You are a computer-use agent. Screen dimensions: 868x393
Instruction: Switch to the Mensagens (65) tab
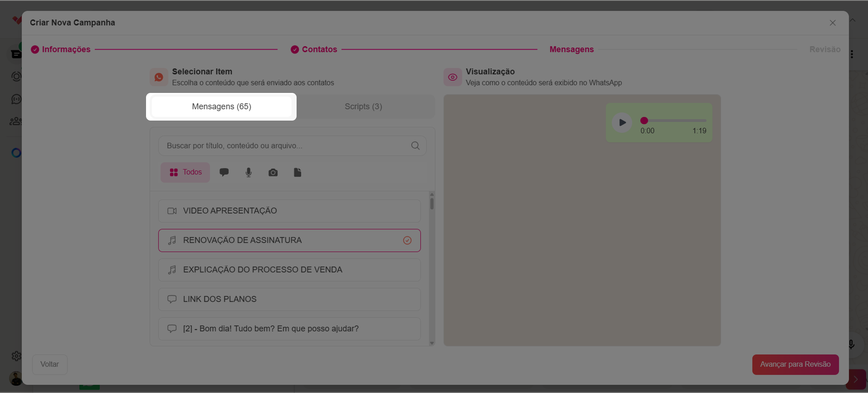coord(221,107)
